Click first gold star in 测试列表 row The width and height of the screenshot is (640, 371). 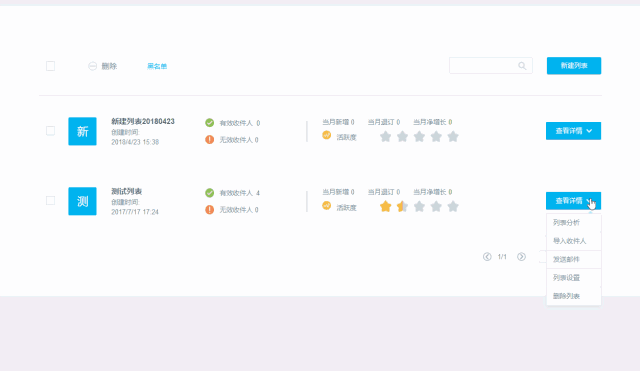click(x=385, y=207)
